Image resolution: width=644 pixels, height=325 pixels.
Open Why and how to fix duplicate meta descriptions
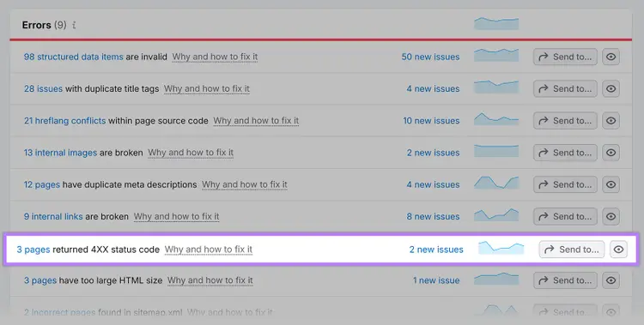coord(245,184)
